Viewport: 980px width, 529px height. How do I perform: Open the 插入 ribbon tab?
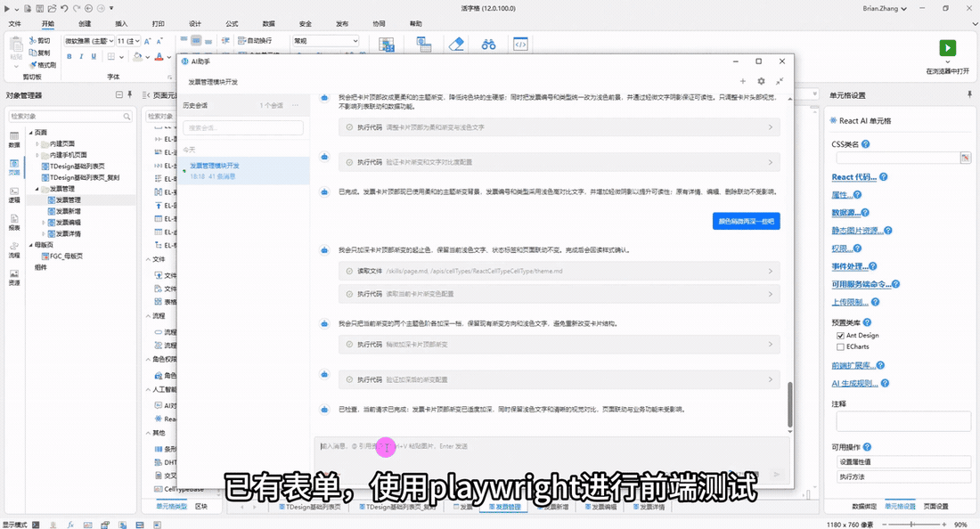[x=121, y=24]
